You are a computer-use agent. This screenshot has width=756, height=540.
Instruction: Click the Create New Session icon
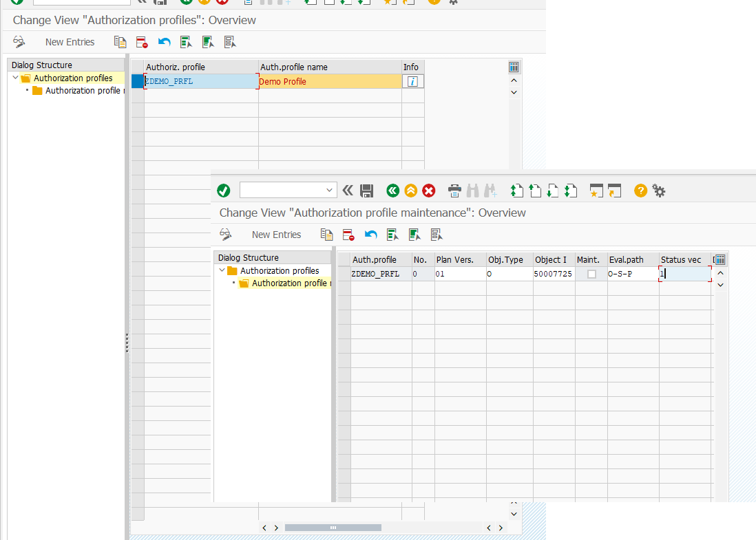point(596,191)
